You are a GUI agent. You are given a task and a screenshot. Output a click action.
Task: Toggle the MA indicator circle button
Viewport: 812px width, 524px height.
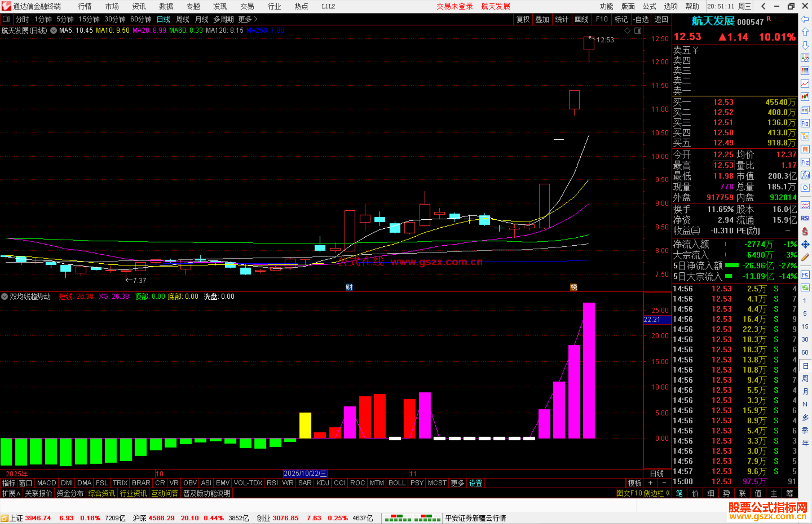point(54,30)
